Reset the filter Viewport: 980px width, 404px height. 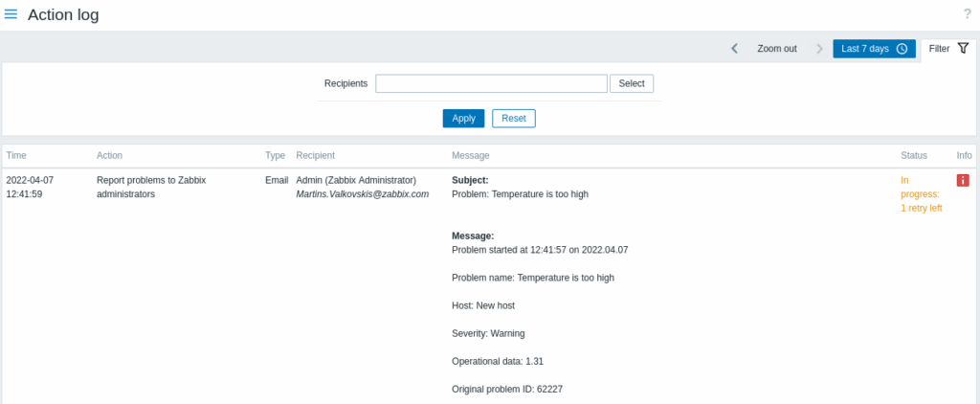(514, 119)
